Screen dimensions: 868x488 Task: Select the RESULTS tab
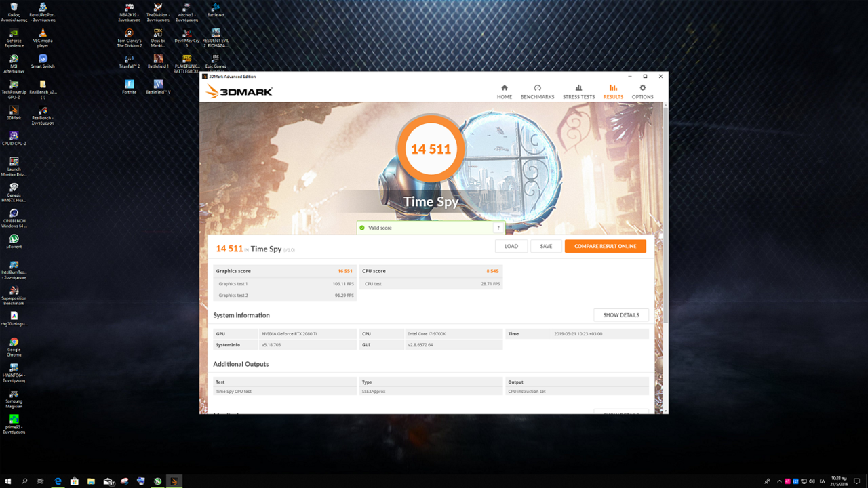(613, 92)
